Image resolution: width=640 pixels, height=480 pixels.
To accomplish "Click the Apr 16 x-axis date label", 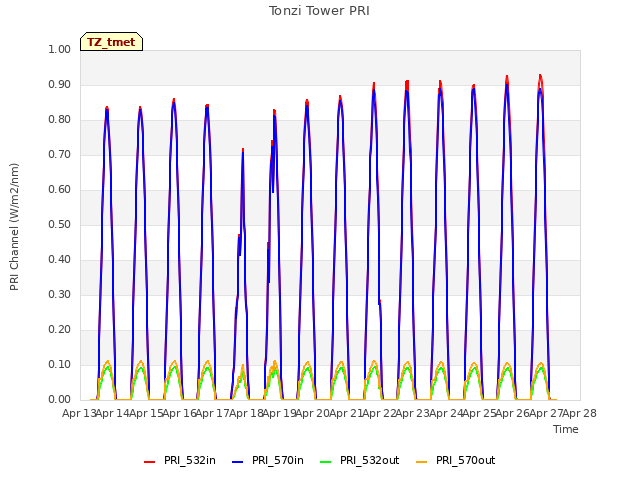I will pos(180,413).
